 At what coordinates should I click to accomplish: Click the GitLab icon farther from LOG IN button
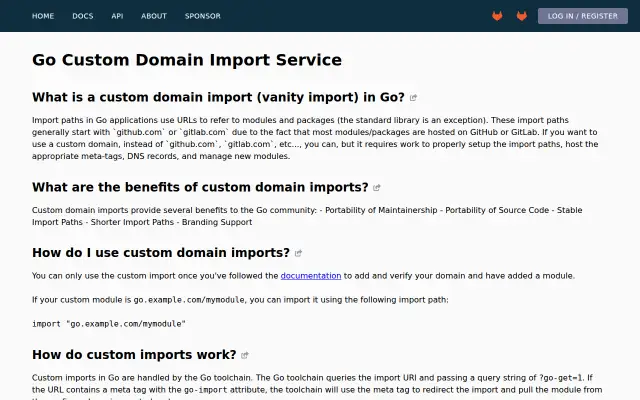coord(497,16)
